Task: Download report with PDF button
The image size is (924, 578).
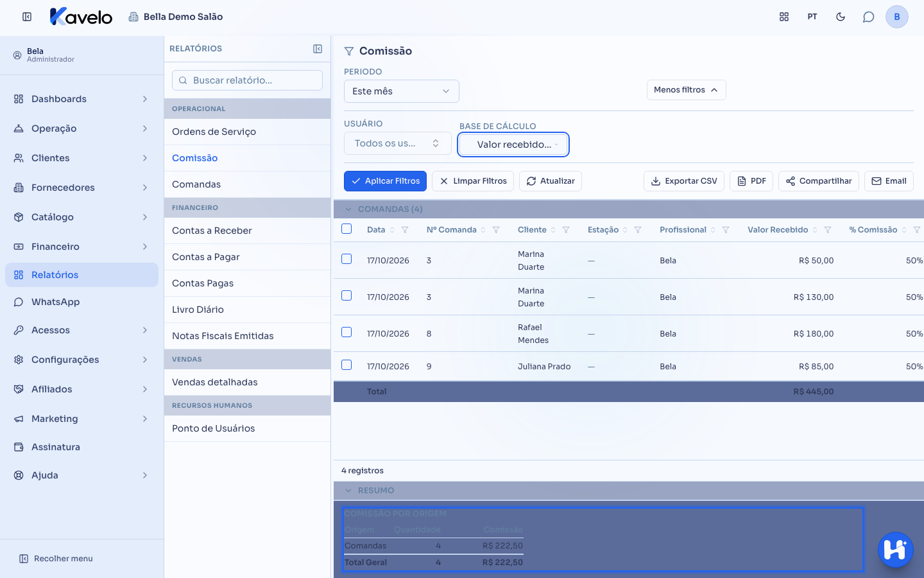Action: [x=751, y=181]
